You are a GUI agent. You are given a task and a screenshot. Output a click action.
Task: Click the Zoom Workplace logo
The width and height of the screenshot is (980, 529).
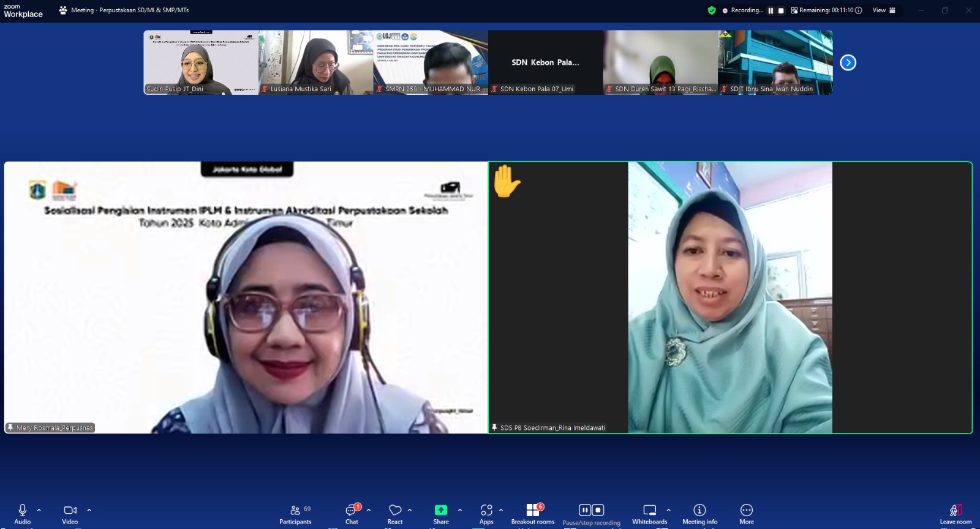click(x=23, y=11)
